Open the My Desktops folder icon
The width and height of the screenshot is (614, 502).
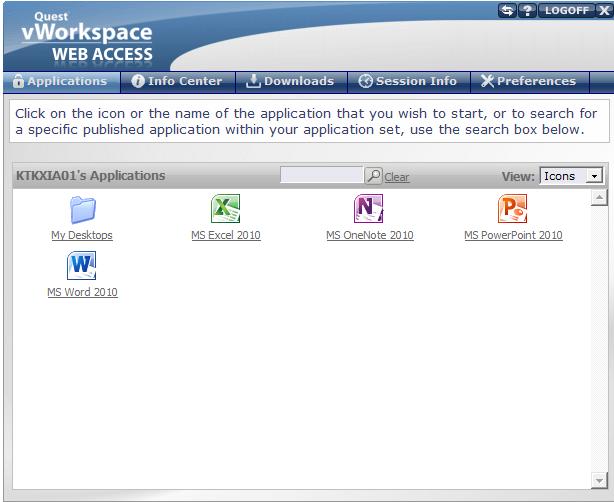(x=83, y=210)
